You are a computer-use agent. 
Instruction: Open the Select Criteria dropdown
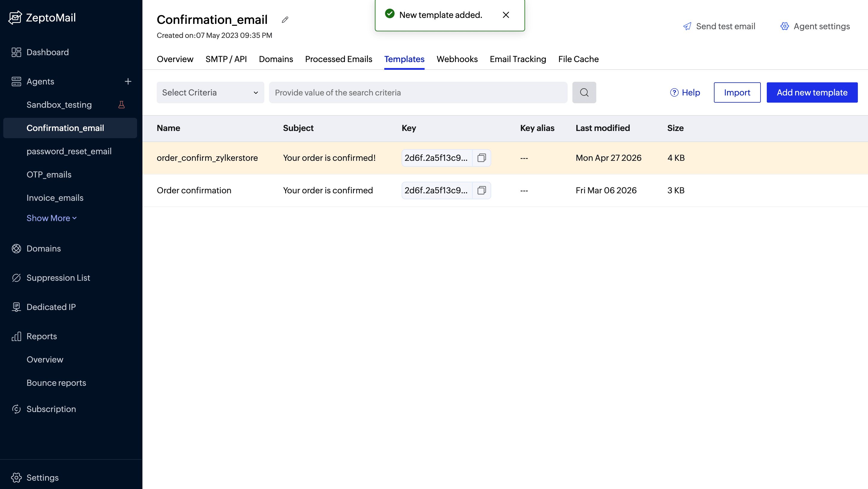pyautogui.click(x=210, y=92)
